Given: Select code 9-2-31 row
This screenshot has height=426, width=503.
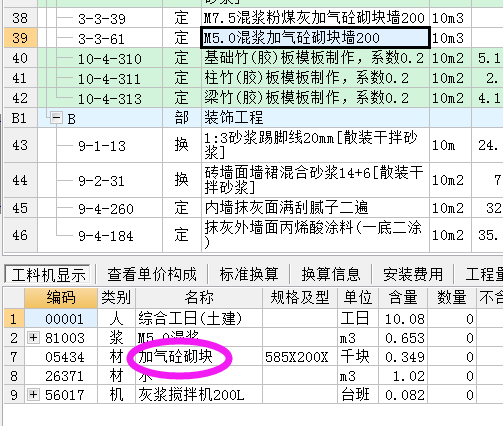Looking at the screenshot, I should (101, 181).
